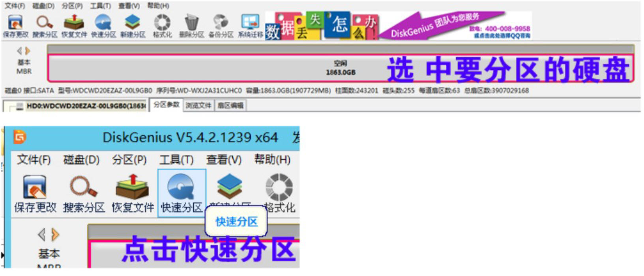Click 新建分区 icon in the upper small toolbar
Screen dimensions: 644x276
click(x=133, y=22)
